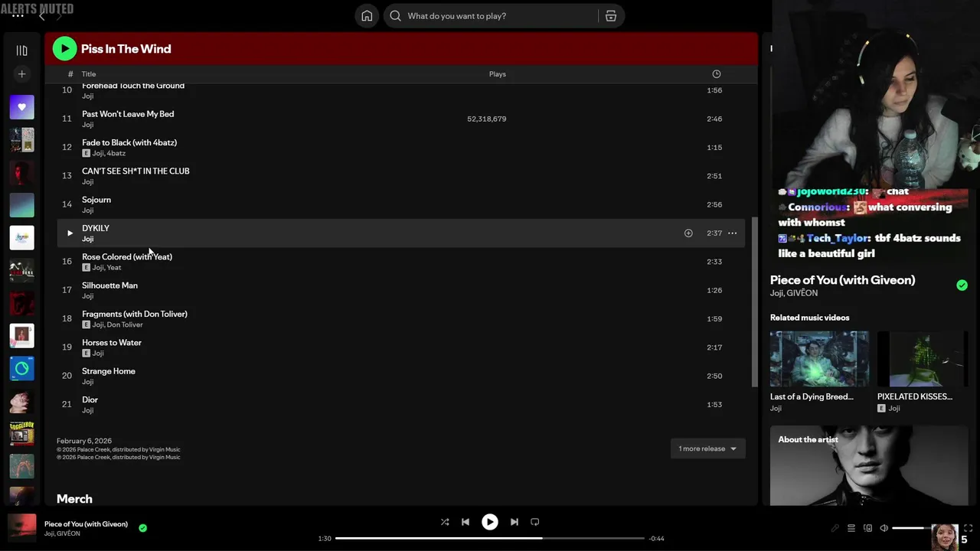The width and height of the screenshot is (980, 551).
Task: Expand the '1 more release' dropdown
Action: click(707, 448)
